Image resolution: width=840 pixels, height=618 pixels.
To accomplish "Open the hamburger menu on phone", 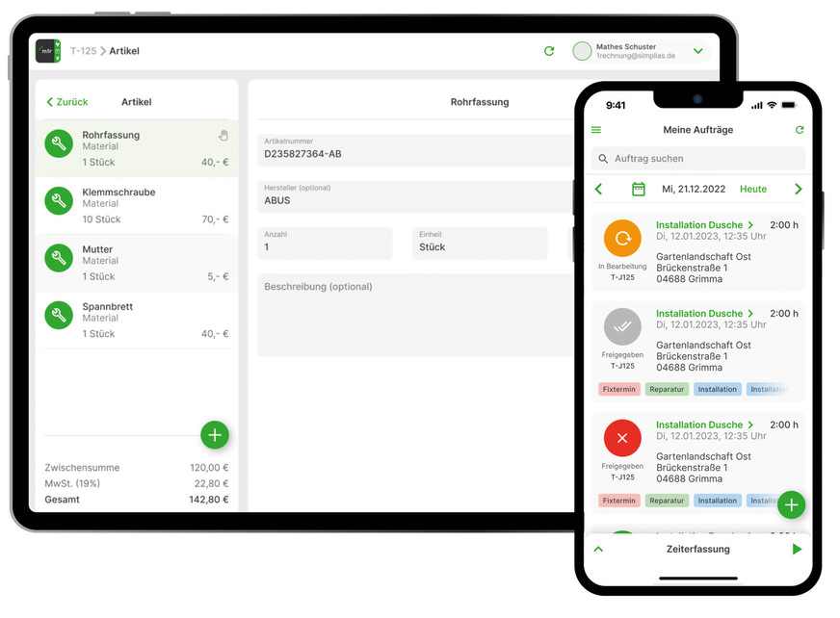I will (596, 130).
